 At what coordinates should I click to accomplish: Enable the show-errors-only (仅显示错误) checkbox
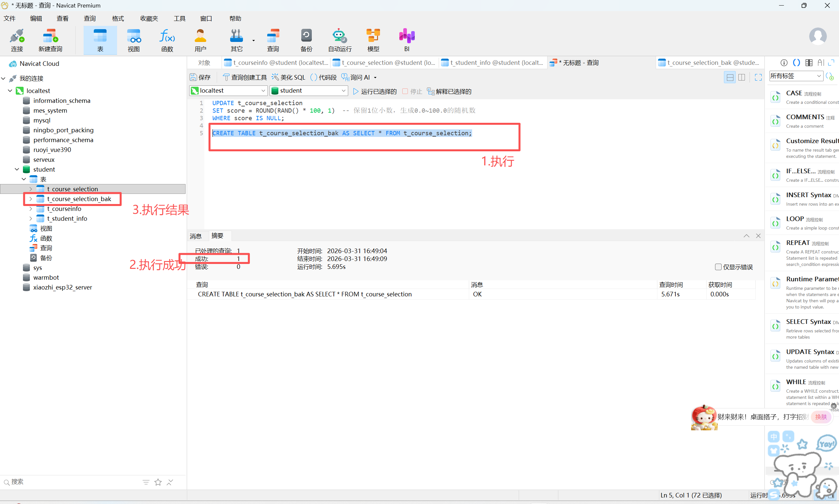pyautogui.click(x=718, y=267)
